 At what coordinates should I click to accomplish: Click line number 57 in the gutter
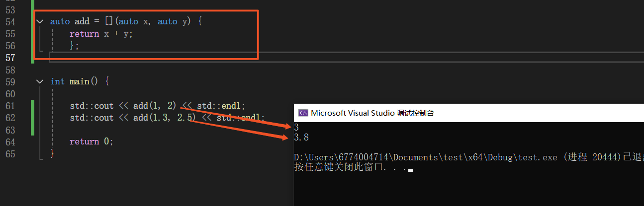pyautogui.click(x=9, y=58)
